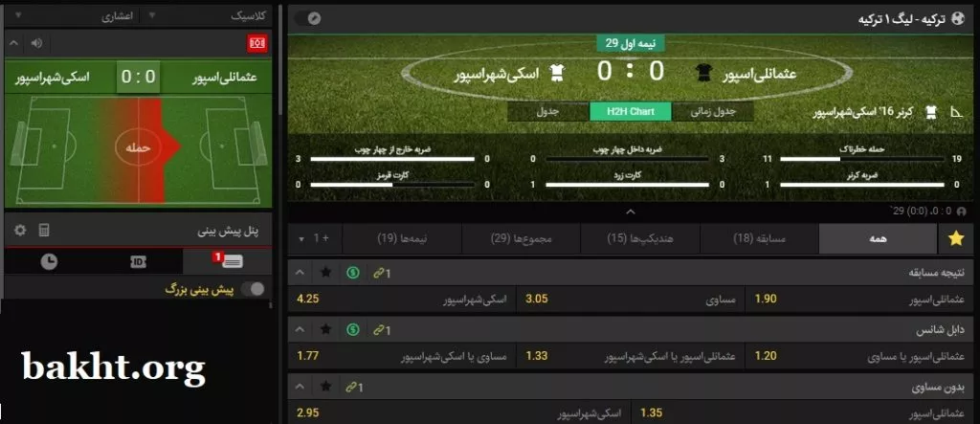Click the red live pitch icon
This screenshot has height=424, width=980.
coord(257,43)
